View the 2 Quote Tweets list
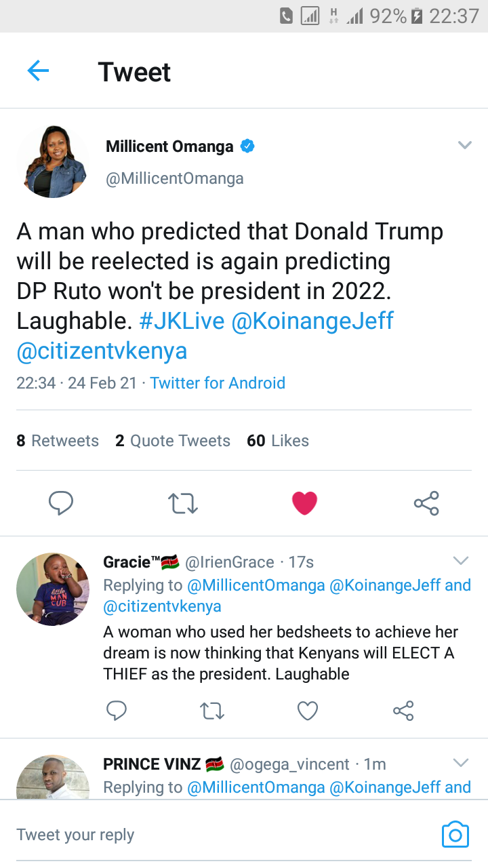Viewport: 488px width, 868px height. (x=173, y=441)
